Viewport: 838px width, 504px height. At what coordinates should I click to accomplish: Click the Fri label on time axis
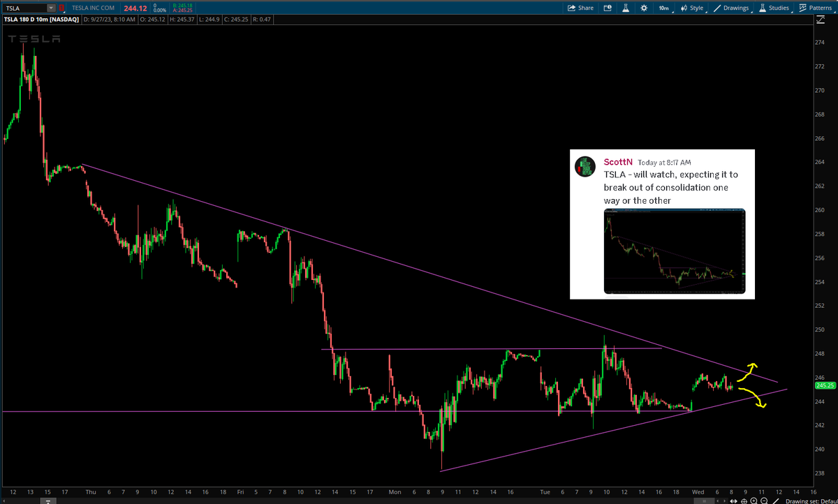240,492
